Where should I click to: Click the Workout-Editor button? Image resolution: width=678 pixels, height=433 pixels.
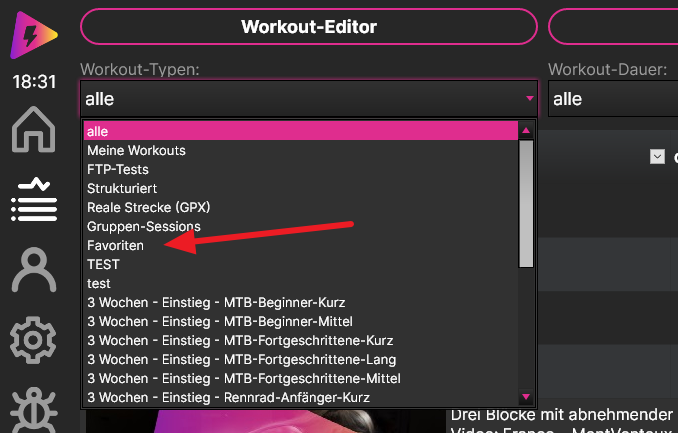click(308, 26)
